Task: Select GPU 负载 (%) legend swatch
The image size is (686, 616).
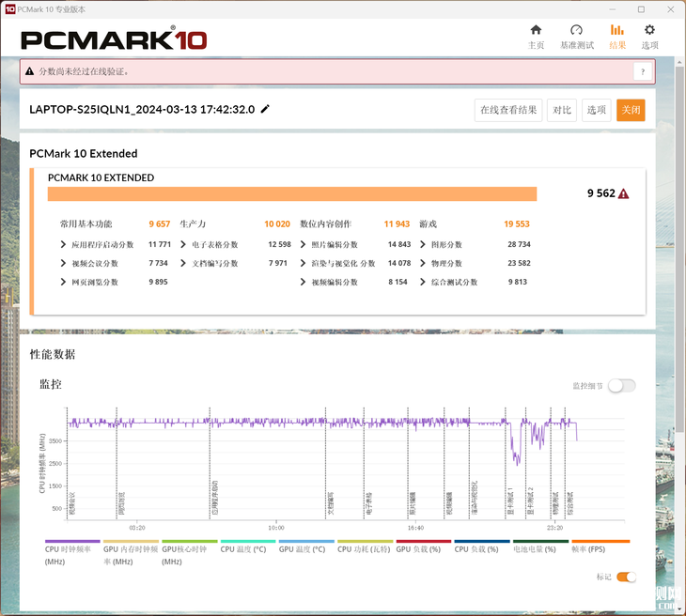Action: tap(424, 541)
